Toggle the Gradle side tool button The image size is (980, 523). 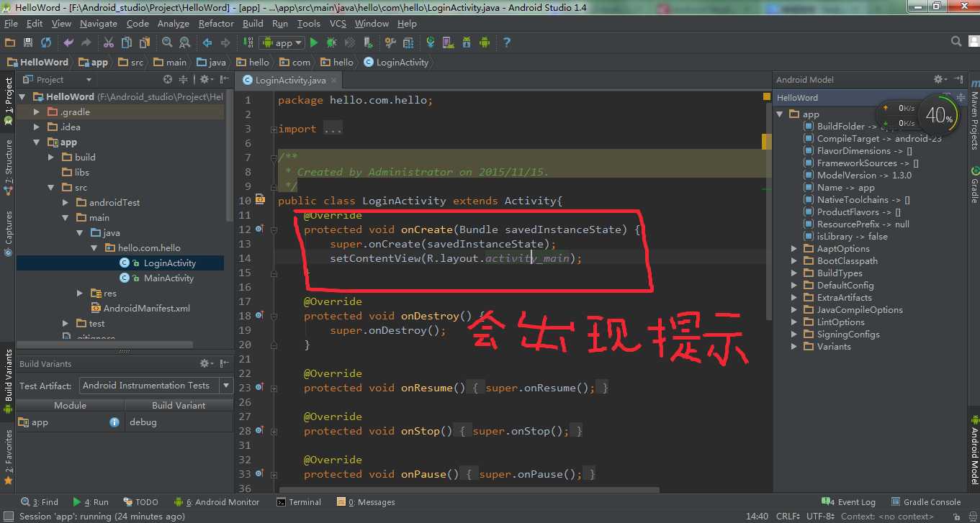(x=974, y=186)
